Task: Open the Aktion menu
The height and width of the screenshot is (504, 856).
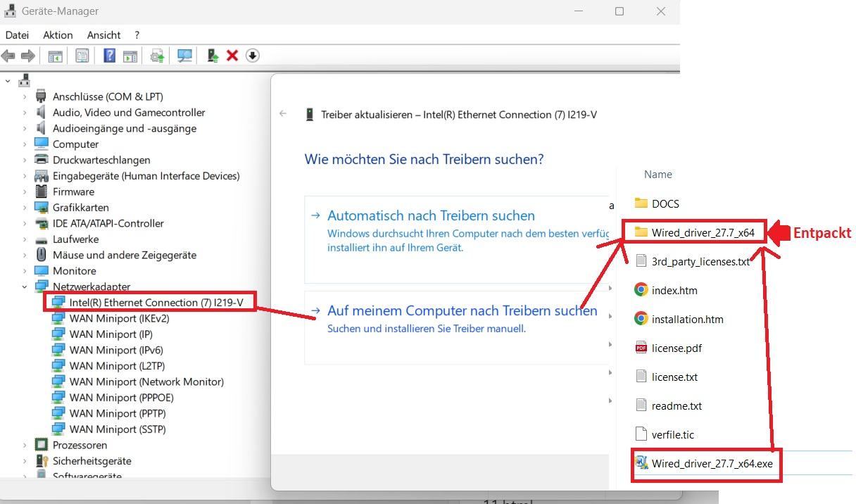Action: [58, 34]
